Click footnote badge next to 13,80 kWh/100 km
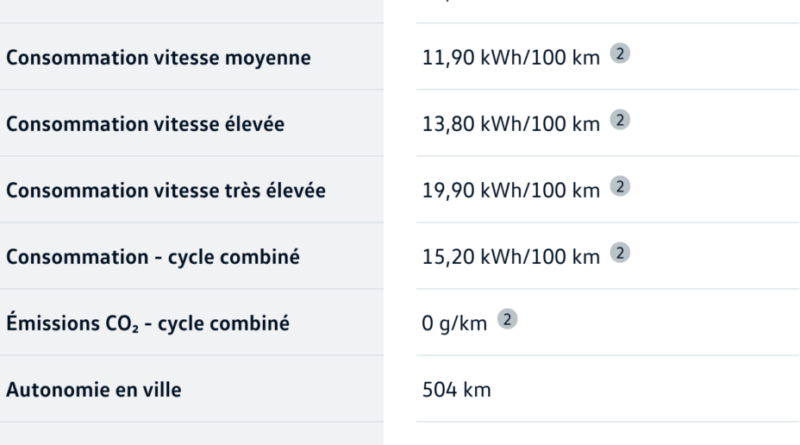800x445 pixels. [620, 121]
